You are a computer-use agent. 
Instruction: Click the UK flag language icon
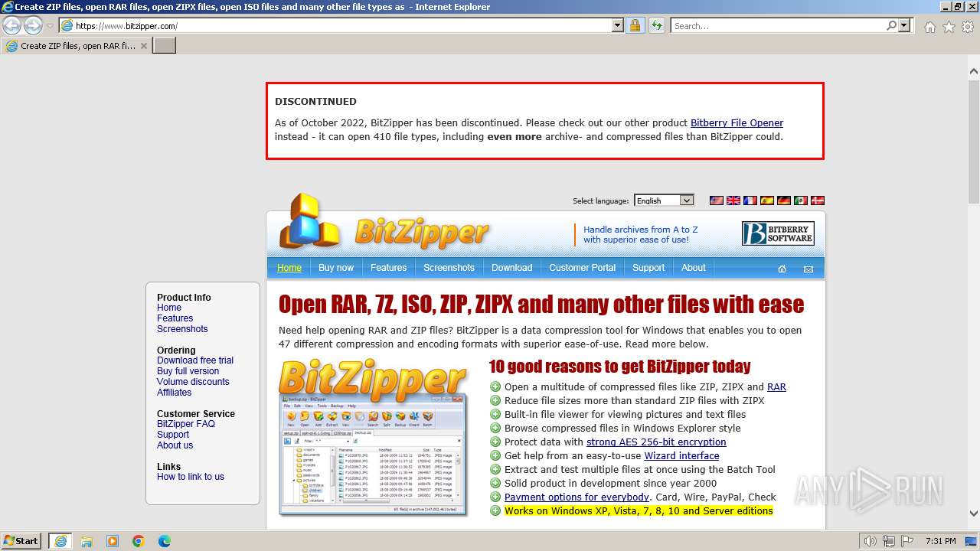(x=733, y=201)
